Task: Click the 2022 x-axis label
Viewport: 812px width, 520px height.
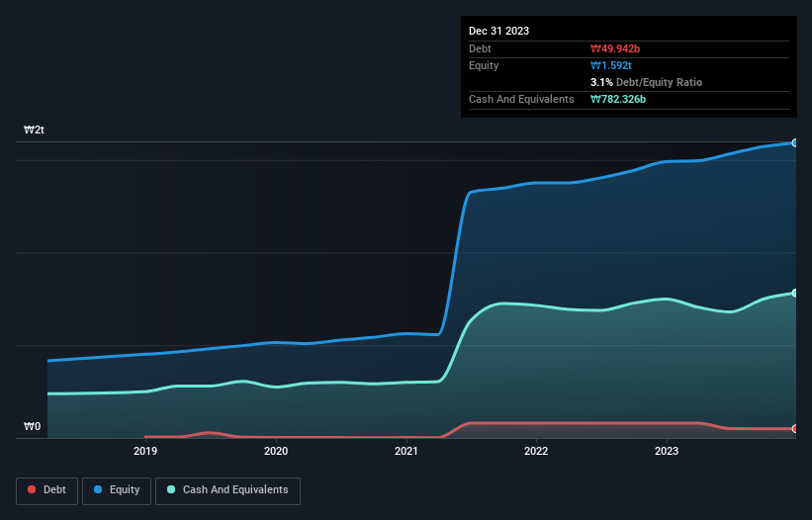Action: [x=536, y=451]
